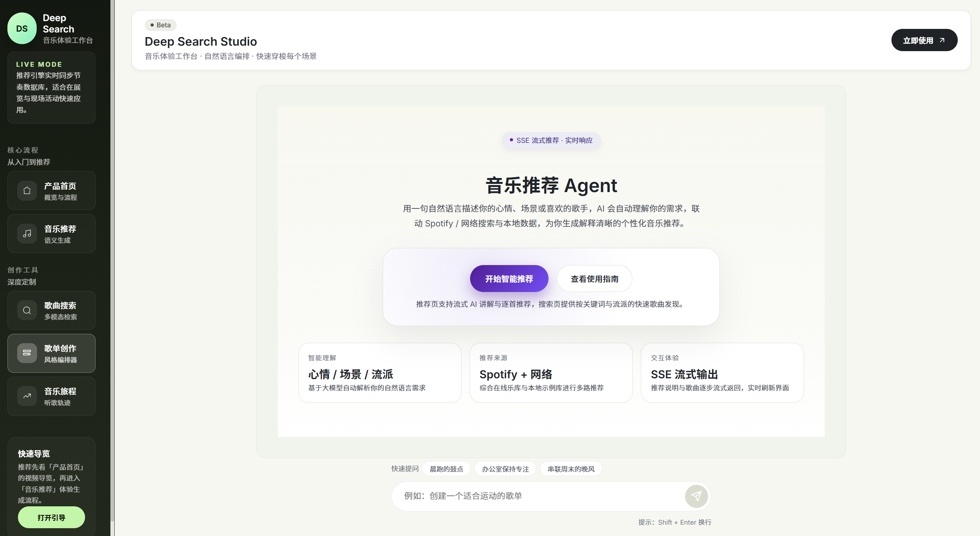Viewport: 980px width, 536px height.
Task: Select the 音乐推荐 music note icon
Action: point(27,233)
